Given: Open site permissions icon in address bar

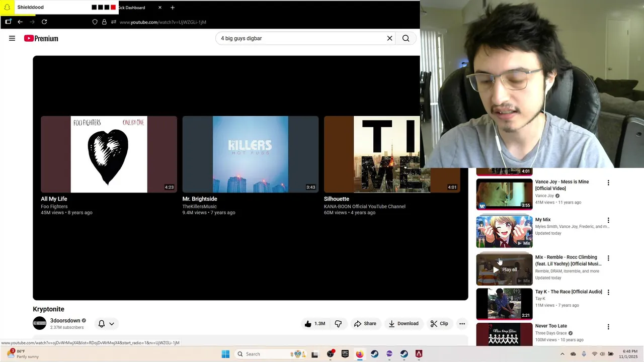Looking at the screenshot, I should point(114,22).
